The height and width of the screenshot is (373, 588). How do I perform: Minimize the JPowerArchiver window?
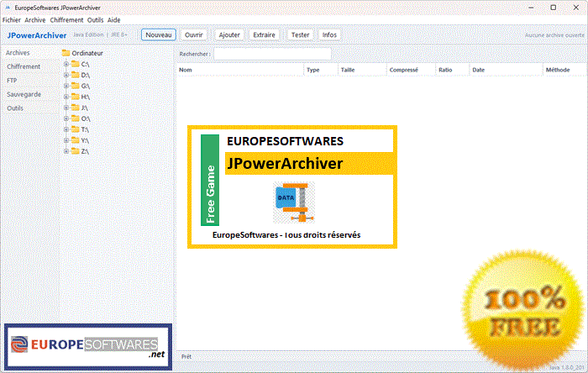coord(531,8)
